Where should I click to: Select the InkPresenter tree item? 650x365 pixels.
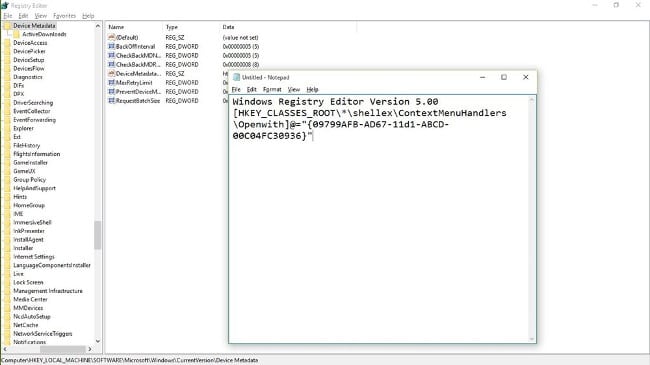click(x=29, y=231)
